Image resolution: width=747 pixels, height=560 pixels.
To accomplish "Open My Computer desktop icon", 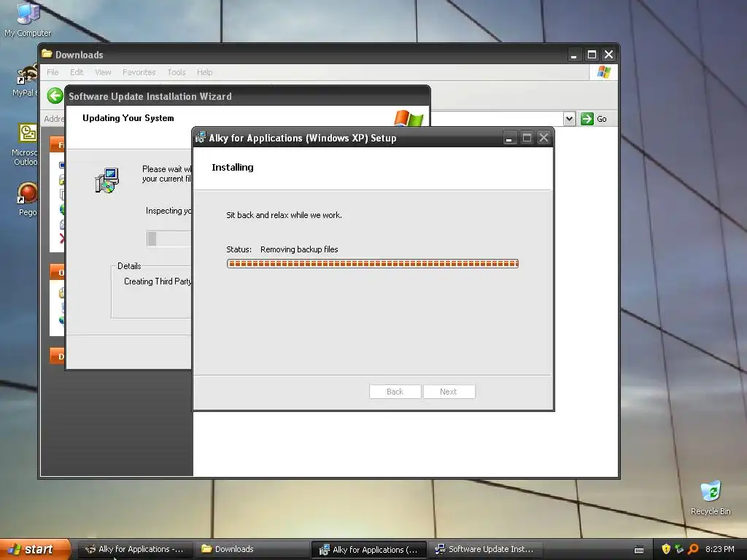I will pos(28,19).
